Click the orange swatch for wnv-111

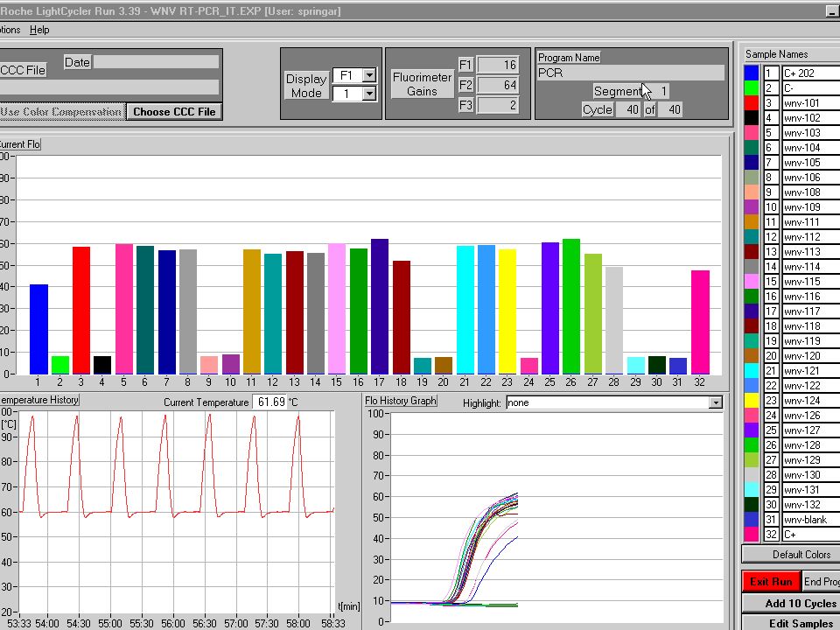pyautogui.click(x=752, y=221)
